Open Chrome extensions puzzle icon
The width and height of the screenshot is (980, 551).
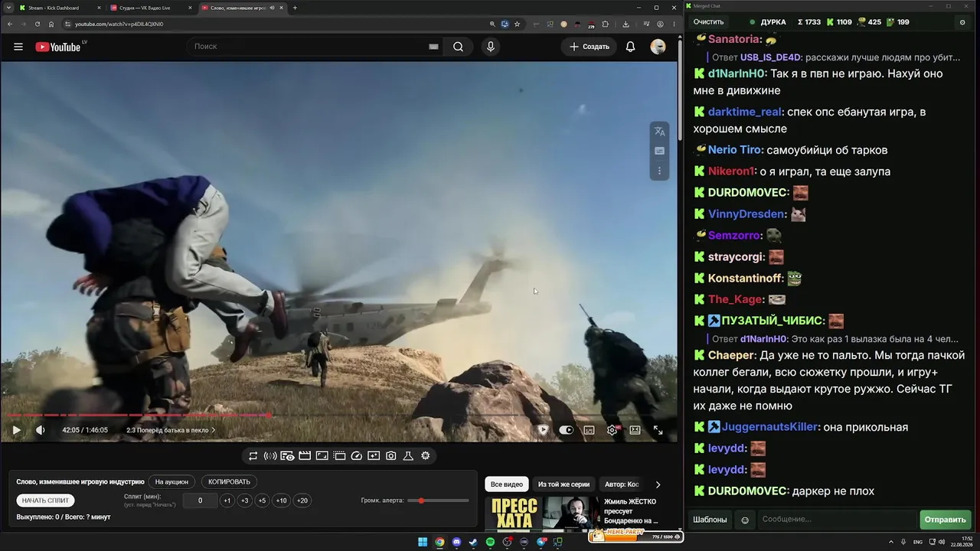(x=605, y=24)
